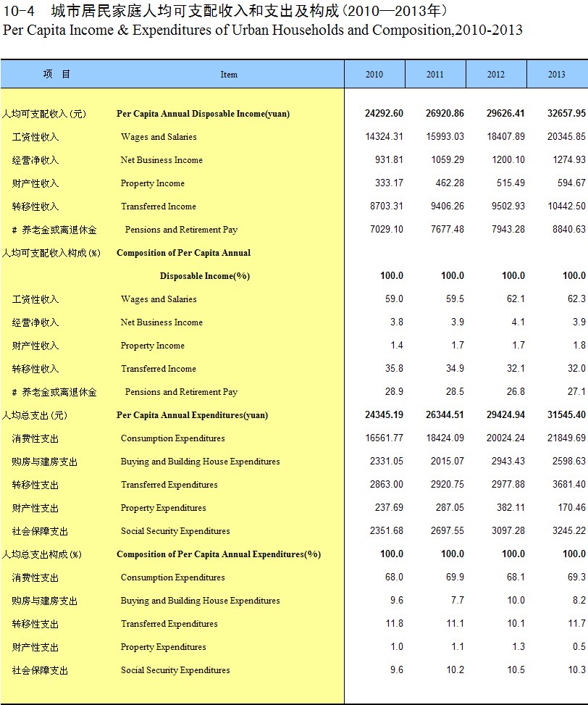The image size is (588, 705).
Task: Click the English table title text
Action: point(262,30)
